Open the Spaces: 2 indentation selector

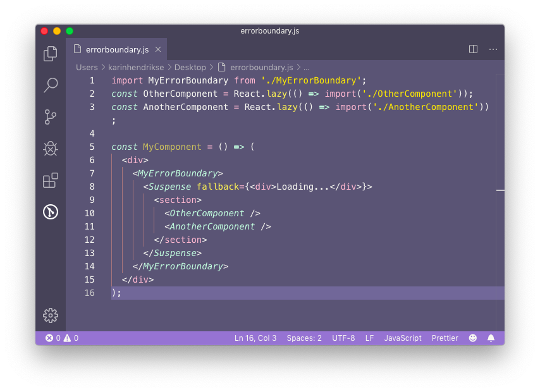304,338
